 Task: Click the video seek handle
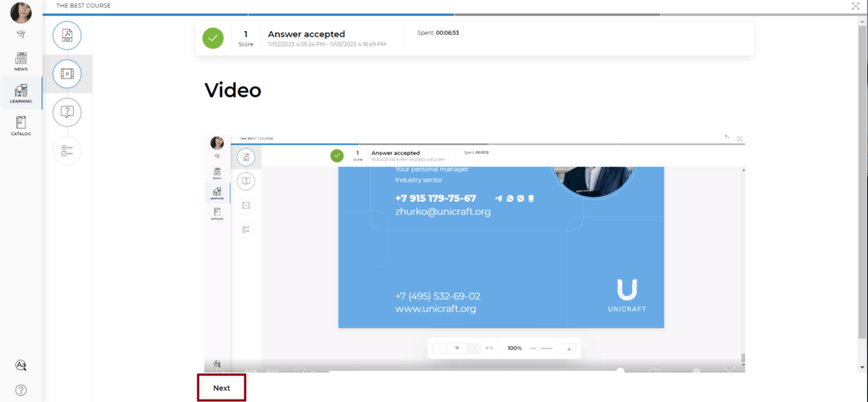[620, 371]
